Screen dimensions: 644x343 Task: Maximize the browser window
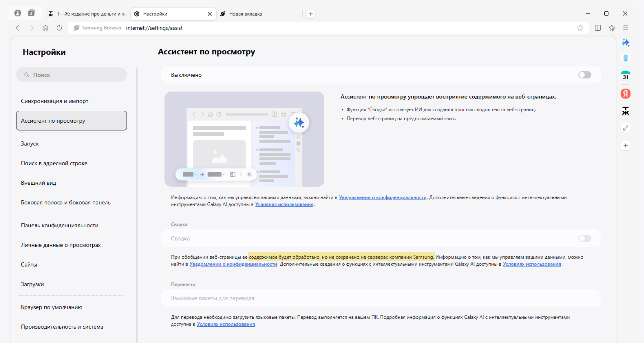(x=606, y=13)
